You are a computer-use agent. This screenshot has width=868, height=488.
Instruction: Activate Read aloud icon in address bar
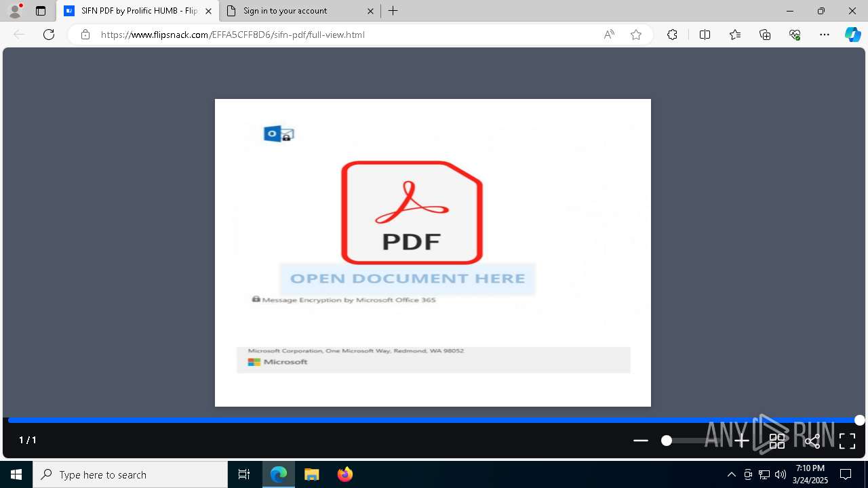609,35
